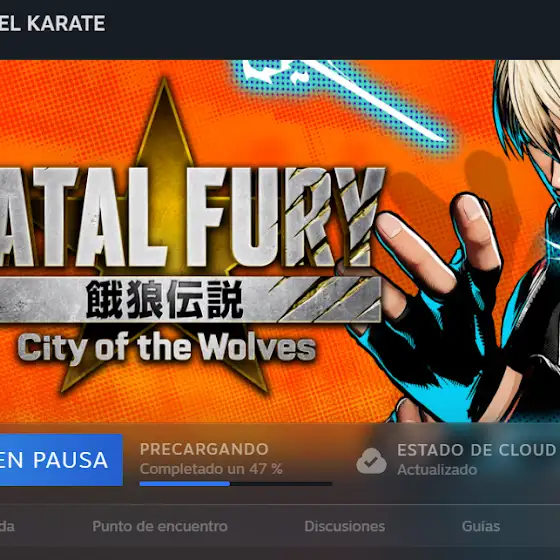Open the ESTADO DE CLOUD details
560x560 pixels.
tap(476, 450)
